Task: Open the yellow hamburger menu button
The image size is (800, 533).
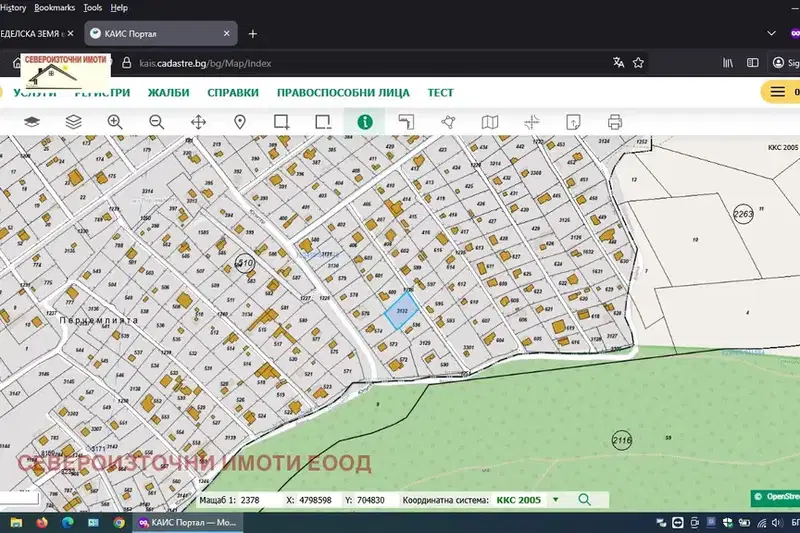Action: point(780,92)
